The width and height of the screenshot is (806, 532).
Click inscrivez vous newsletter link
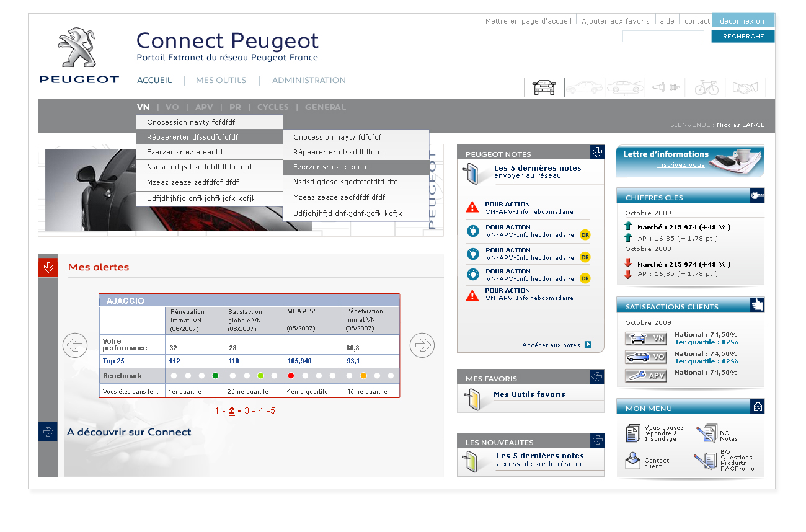[681, 165]
